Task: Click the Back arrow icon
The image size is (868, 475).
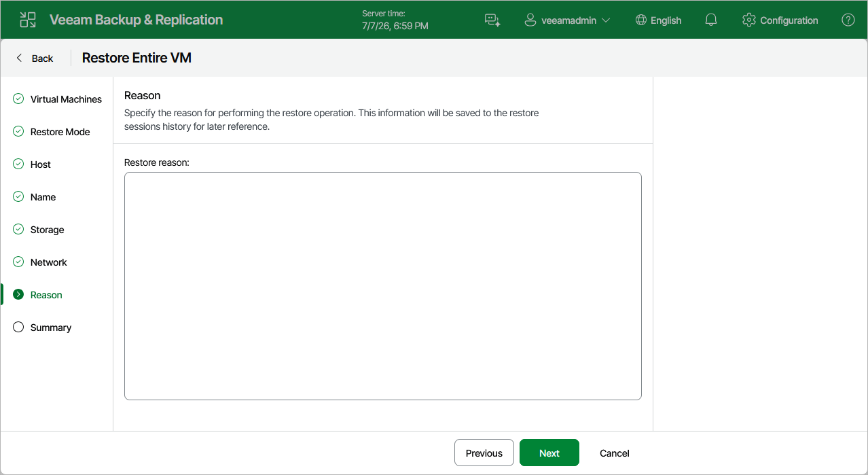Action: pos(19,58)
